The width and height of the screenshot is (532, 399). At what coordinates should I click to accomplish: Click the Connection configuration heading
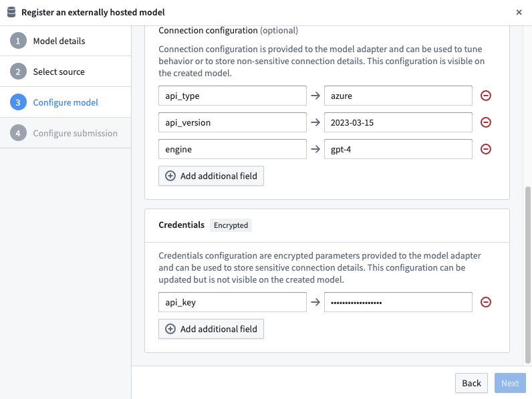coord(208,31)
